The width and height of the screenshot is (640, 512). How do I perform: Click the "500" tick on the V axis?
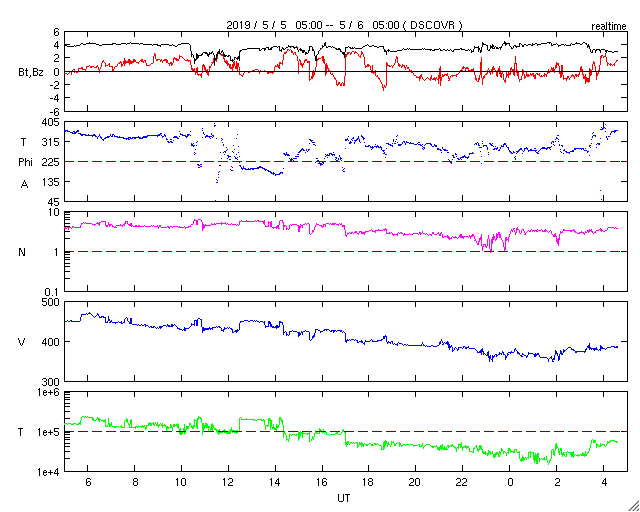[x=51, y=302]
